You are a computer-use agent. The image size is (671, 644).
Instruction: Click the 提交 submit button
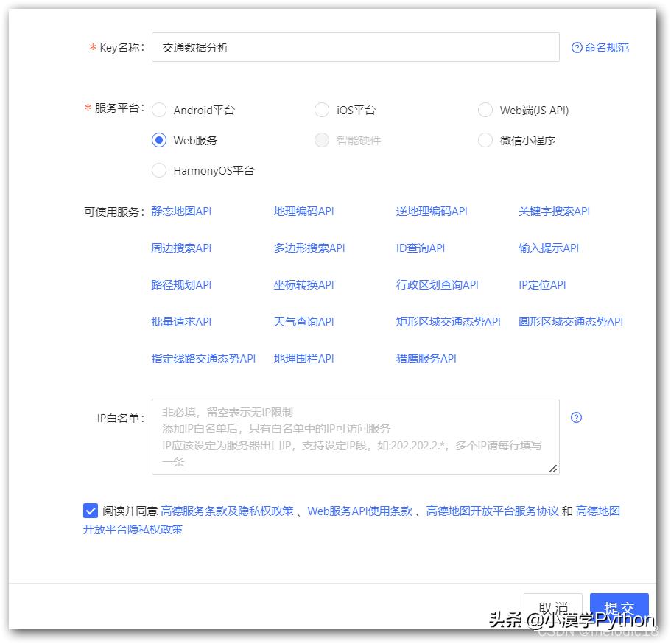619,606
